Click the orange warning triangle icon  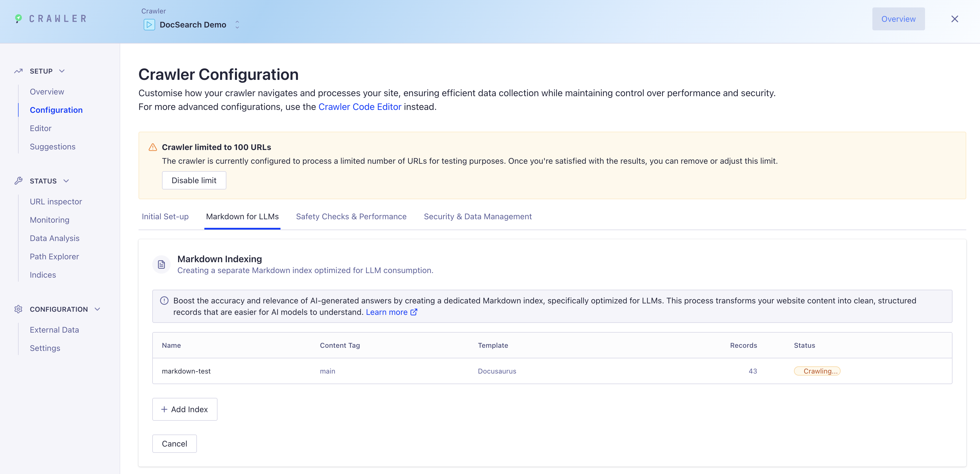tap(153, 147)
